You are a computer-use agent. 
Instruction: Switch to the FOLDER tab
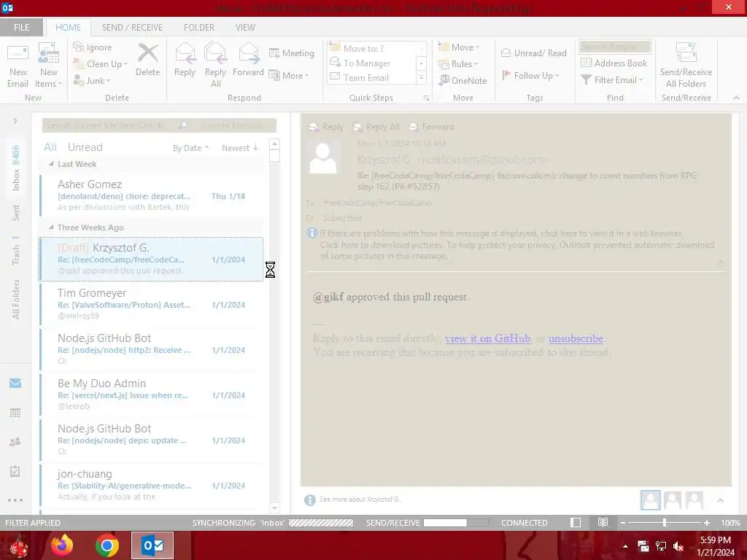tap(199, 27)
